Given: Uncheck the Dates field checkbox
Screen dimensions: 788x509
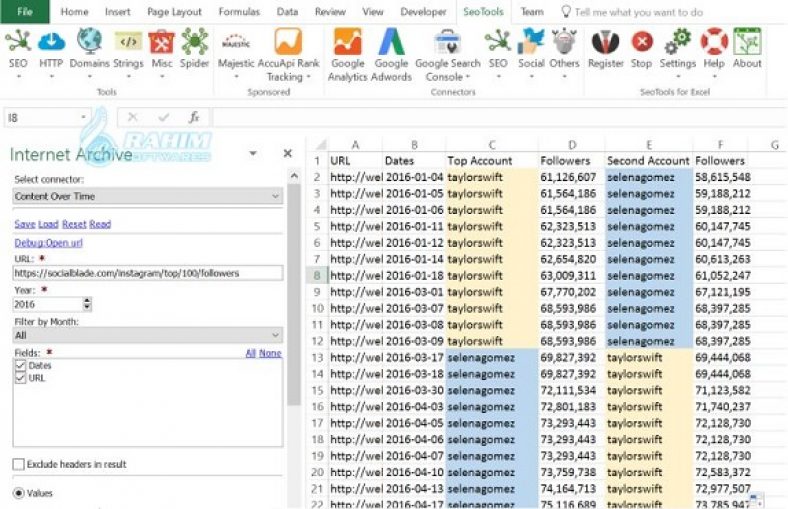Looking at the screenshot, I should click(x=21, y=366).
